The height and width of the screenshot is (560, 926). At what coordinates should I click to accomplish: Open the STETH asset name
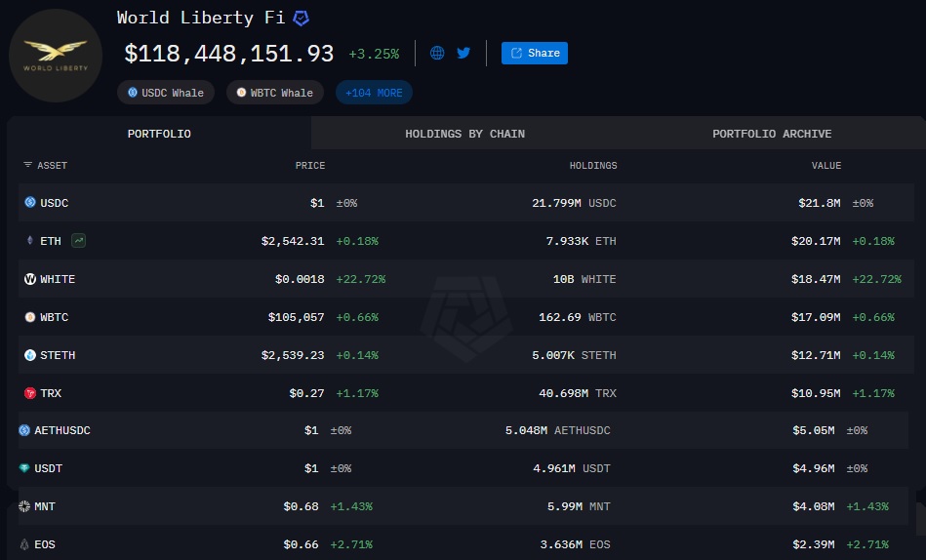tap(58, 355)
